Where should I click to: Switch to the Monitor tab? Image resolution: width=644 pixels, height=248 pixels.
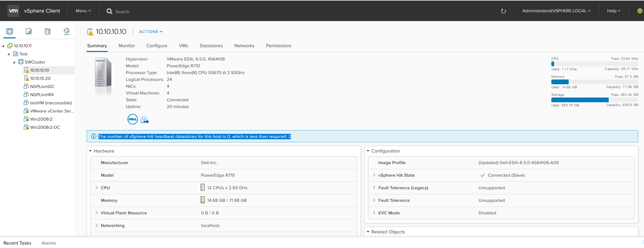127,46
